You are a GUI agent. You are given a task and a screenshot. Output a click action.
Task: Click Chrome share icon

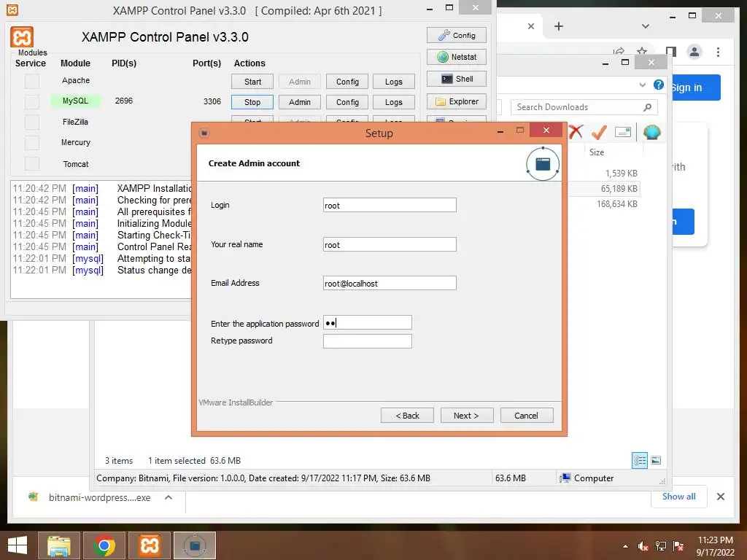(619, 52)
